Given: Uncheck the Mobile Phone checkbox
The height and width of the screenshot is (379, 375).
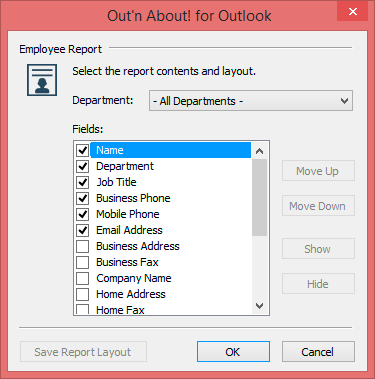Looking at the screenshot, I should [83, 214].
